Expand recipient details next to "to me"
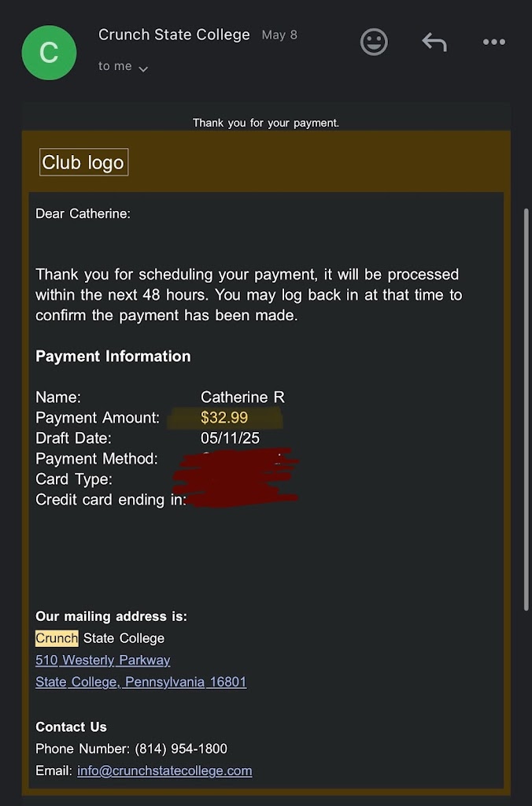 pos(143,68)
